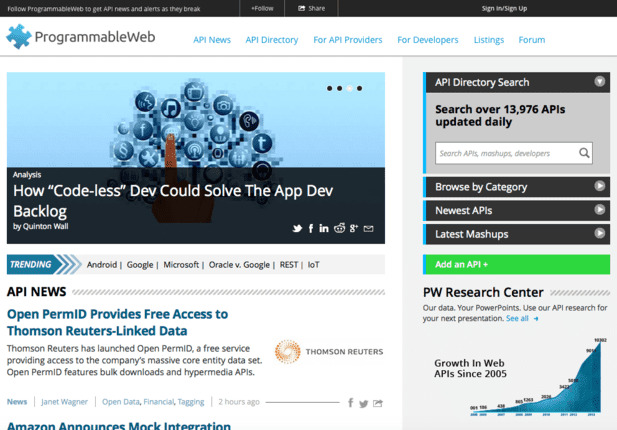The image size is (617, 430).
Task: Share Open PermID article on Facebook
Action: click(x=350, y=403)
